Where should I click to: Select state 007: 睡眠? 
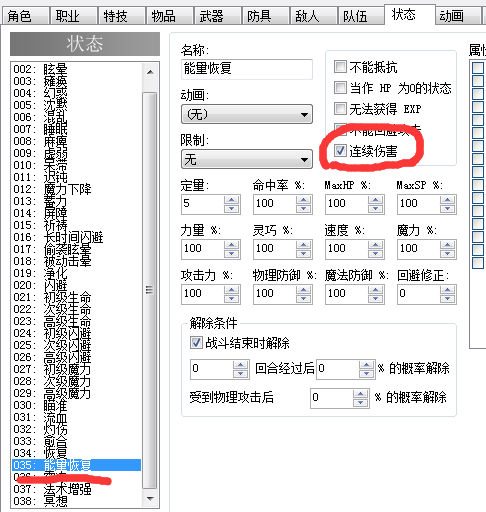76,129
